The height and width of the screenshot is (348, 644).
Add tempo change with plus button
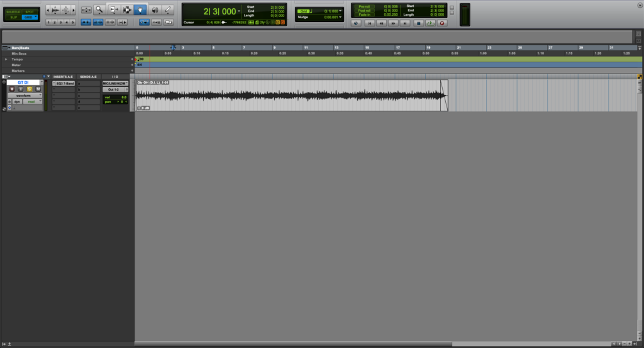pos(132,59)
